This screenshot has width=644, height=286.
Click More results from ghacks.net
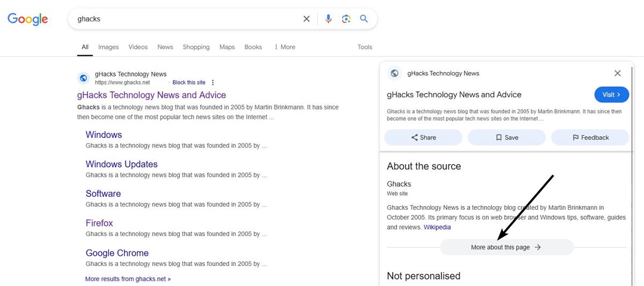tap(128, 279)
